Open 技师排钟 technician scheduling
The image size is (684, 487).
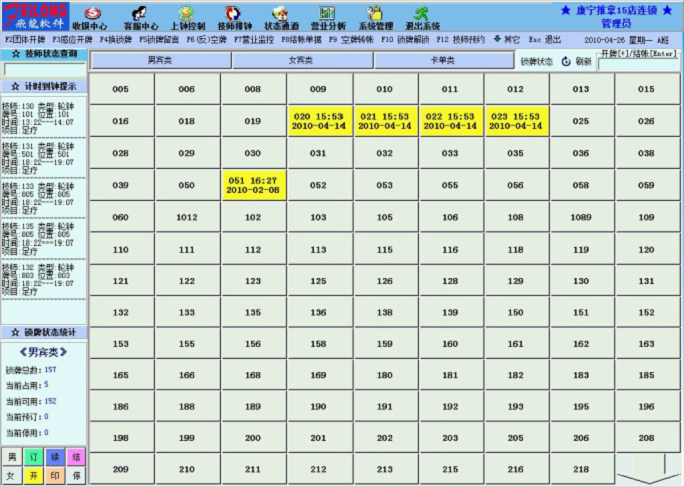point(235,17)
